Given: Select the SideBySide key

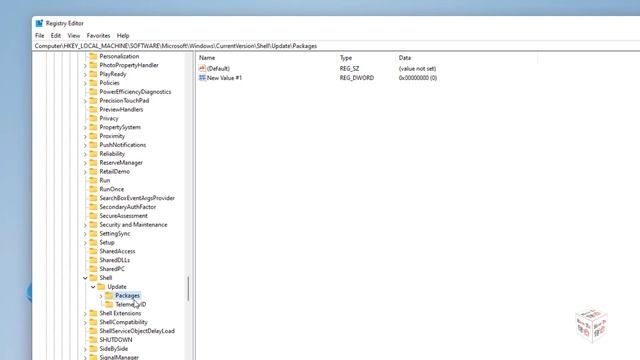Looking at the screenshot, I should [x=113, y=349].
